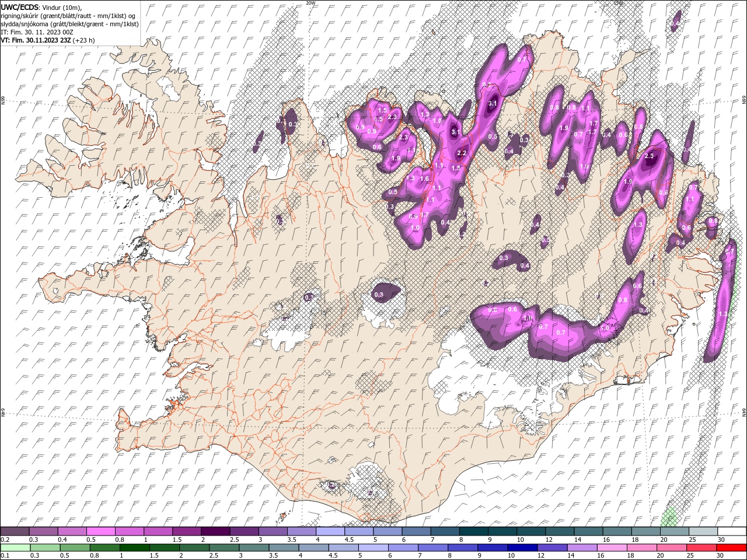Click the violet swatch labeled 14 in rain legend

tap(582, 548)
